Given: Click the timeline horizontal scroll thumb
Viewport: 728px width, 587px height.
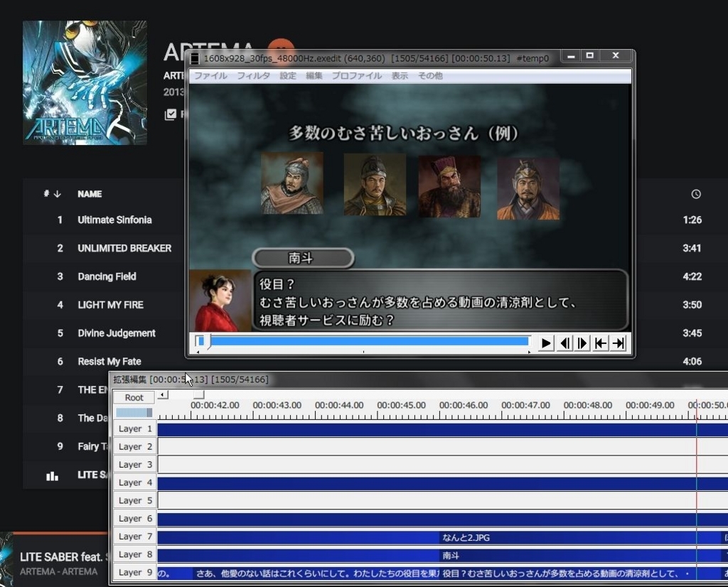Looking at the screenshot, I should (199, 394).
